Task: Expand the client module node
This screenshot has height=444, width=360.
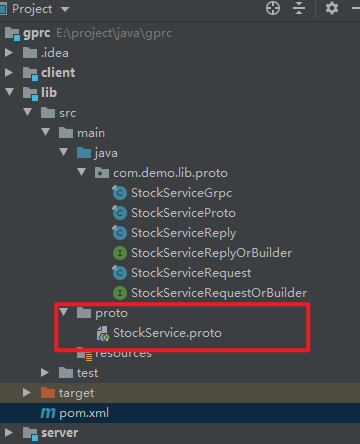Action: click(x=9, y=73)
